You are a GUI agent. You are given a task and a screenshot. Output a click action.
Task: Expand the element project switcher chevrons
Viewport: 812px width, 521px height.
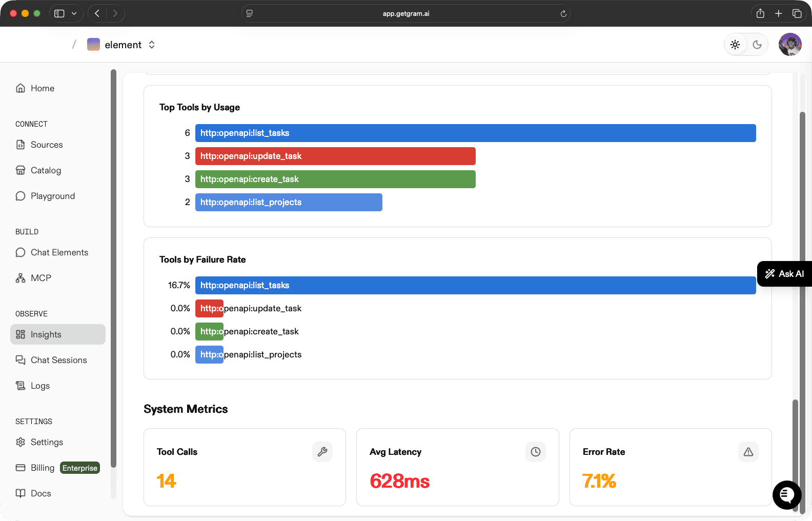(x=152, y=45)
